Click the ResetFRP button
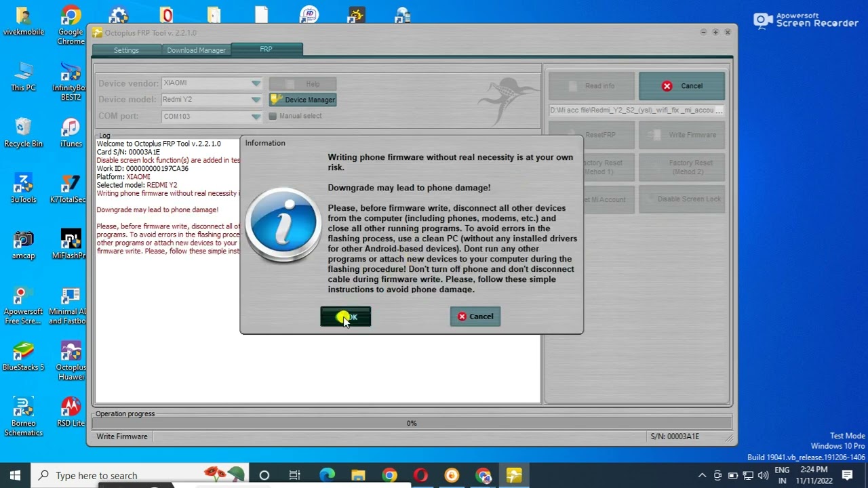 [x=591, y=135]
